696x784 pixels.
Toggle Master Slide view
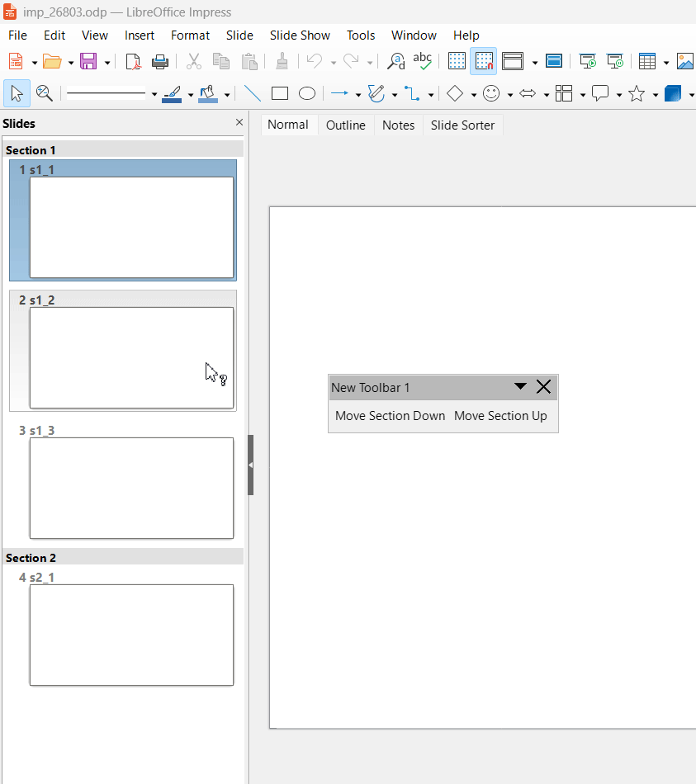tap(554, 62)
